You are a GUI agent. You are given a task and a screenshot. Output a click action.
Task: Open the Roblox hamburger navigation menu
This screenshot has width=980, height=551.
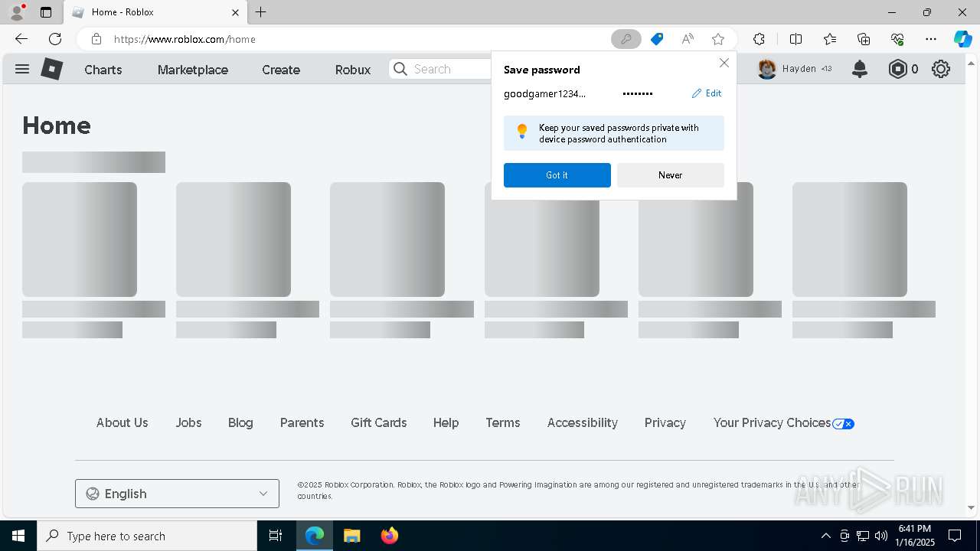click(x=22, y=69)
